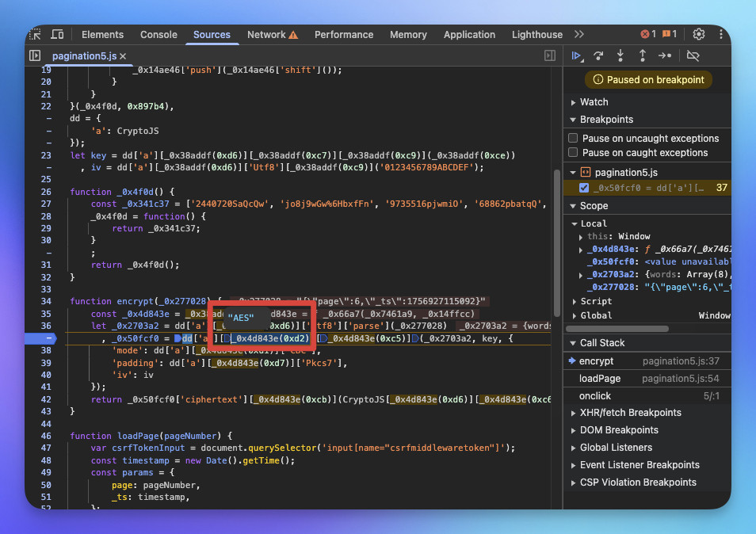The width and height of the screenshot is (756, 534).
Task: Step out of current function
Action: pyautogui.click(x=642, y=56)
